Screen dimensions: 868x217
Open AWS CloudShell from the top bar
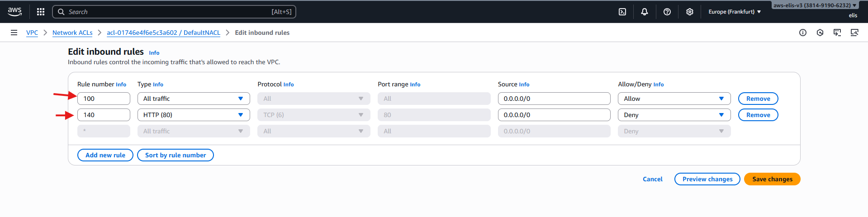622,12
